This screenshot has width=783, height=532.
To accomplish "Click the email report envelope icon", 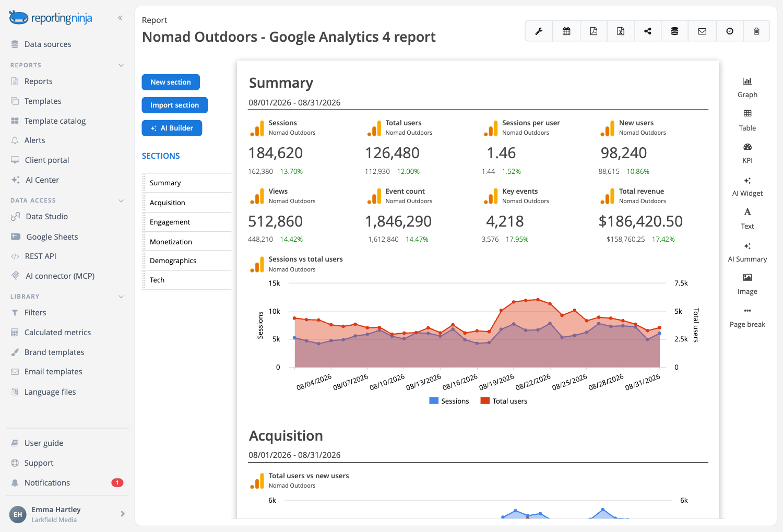I will coord(702,31).
